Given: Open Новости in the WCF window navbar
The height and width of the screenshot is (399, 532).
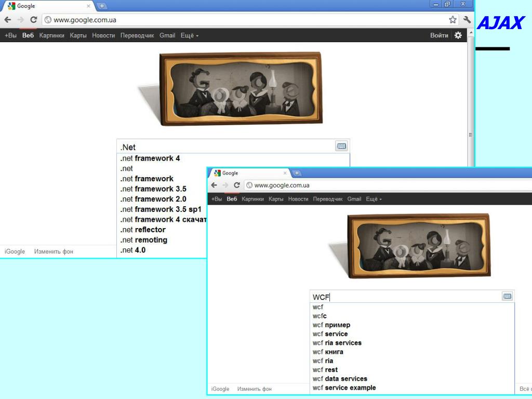Looking at the screenshot, I should pyautogui.click(x=298, y=199).
